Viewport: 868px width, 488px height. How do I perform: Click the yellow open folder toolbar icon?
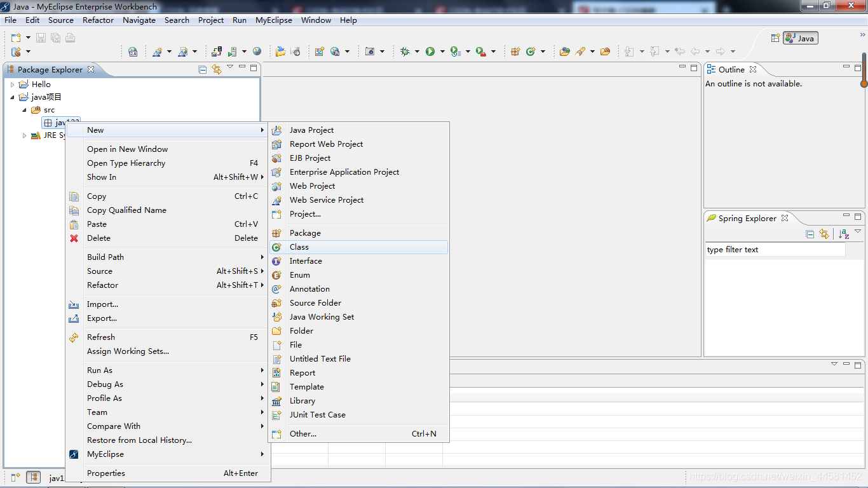tap(281, 51)
